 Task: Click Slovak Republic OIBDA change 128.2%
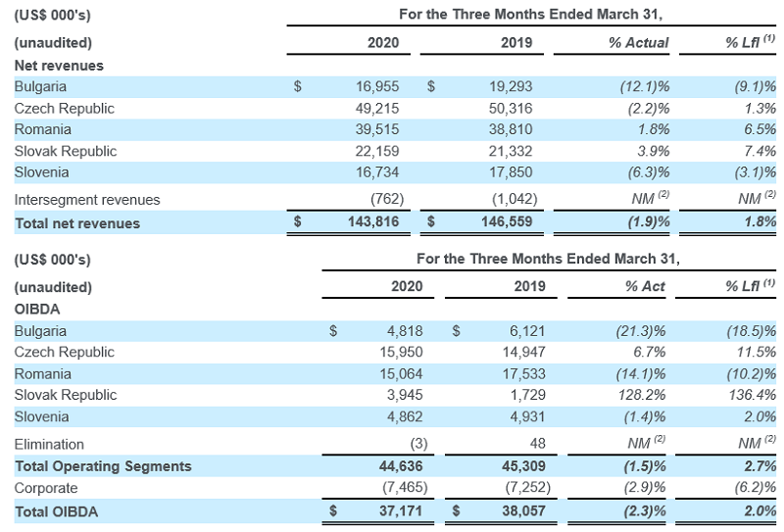pyautogui.click(x=645, y=395)
